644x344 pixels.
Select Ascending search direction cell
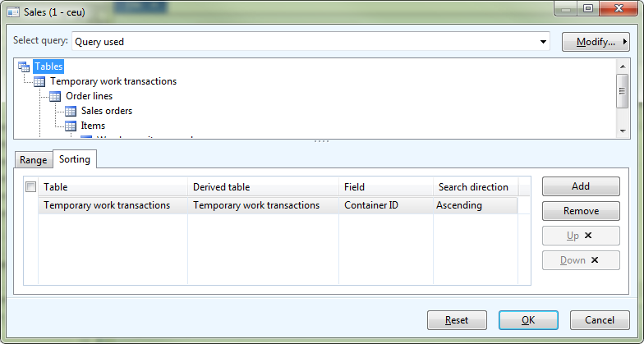(475, 205)
